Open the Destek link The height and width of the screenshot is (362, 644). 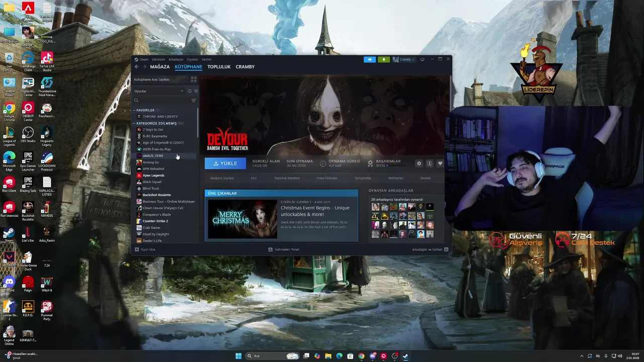(426, 178)
